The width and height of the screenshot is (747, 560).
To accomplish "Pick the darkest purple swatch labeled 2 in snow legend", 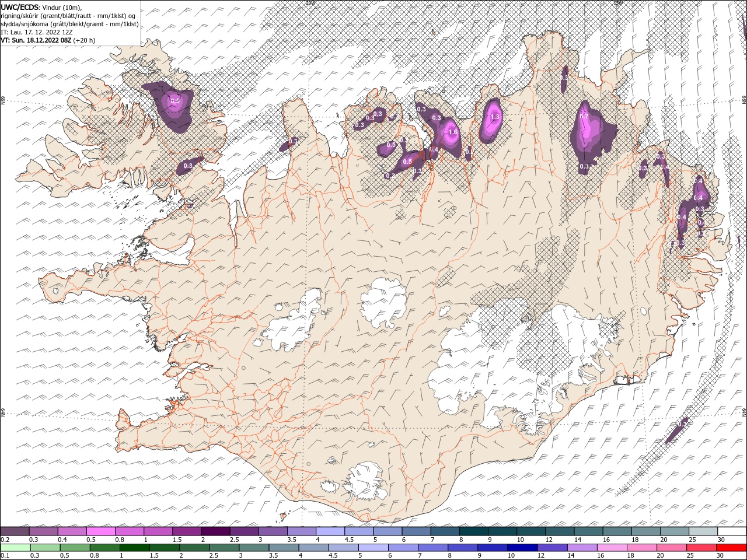I will pyautogui.click(x=215, y=531).
